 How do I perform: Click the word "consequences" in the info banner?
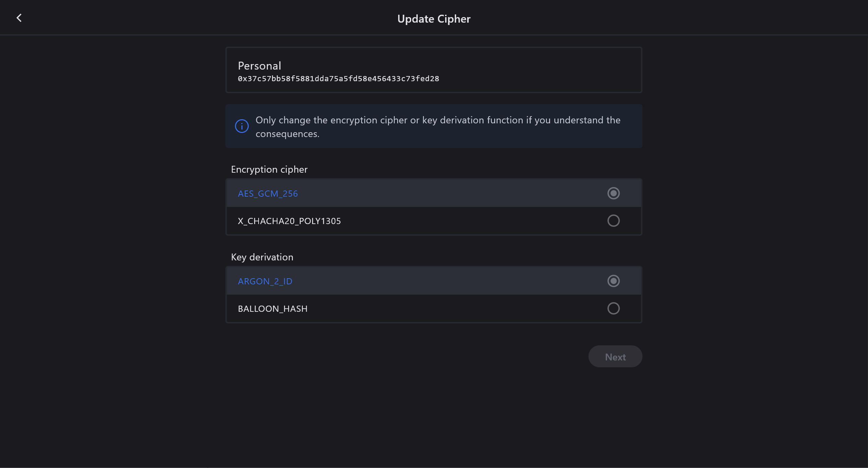click(x=287, y=134)
